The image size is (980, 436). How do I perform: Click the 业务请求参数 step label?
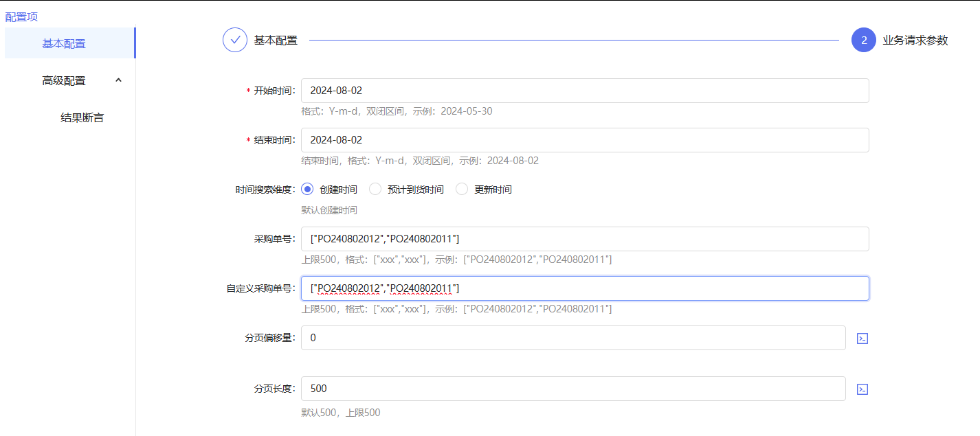point(915,40)
